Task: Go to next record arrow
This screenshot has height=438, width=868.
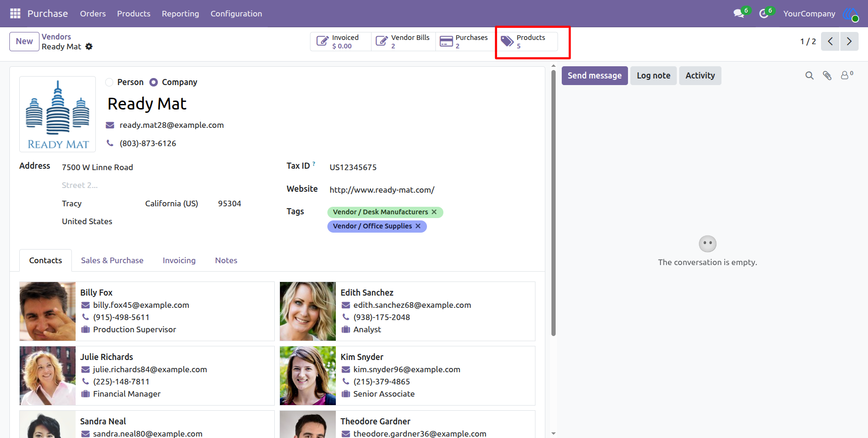Action: (x=849, y=41)
